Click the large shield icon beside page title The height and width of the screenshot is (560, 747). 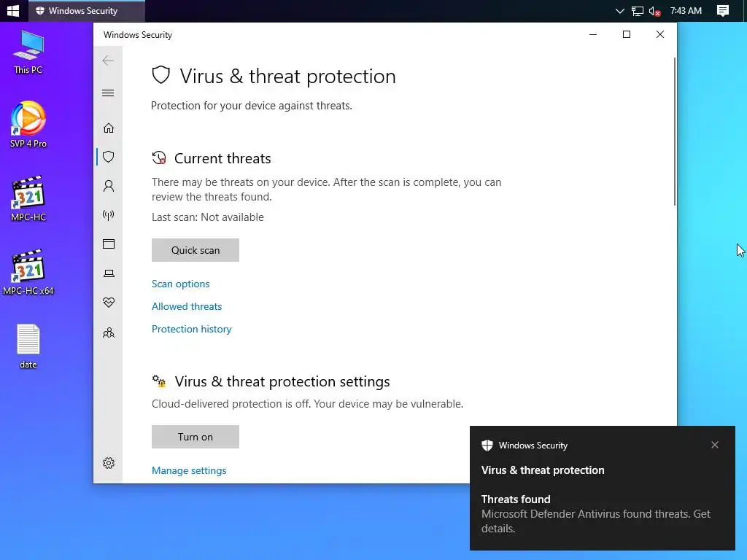pyautogui.click(x=161, y=75)
